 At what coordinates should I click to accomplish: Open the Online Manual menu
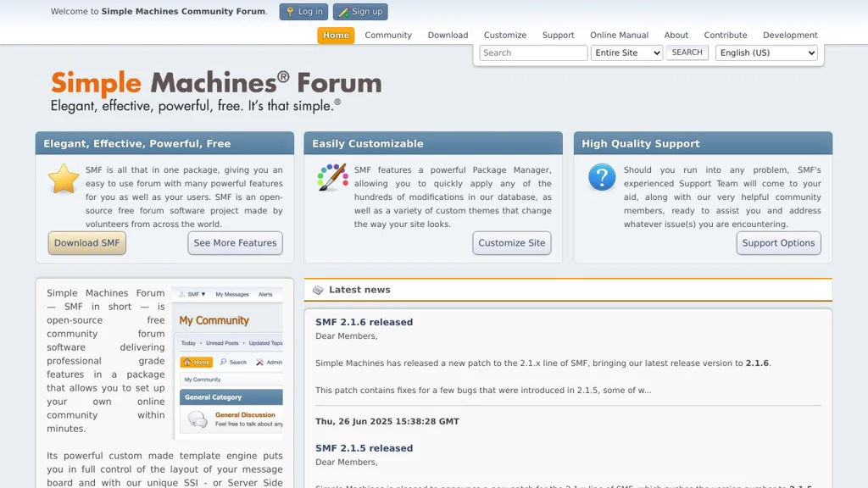pyautogui.click(x=619, y=35)
